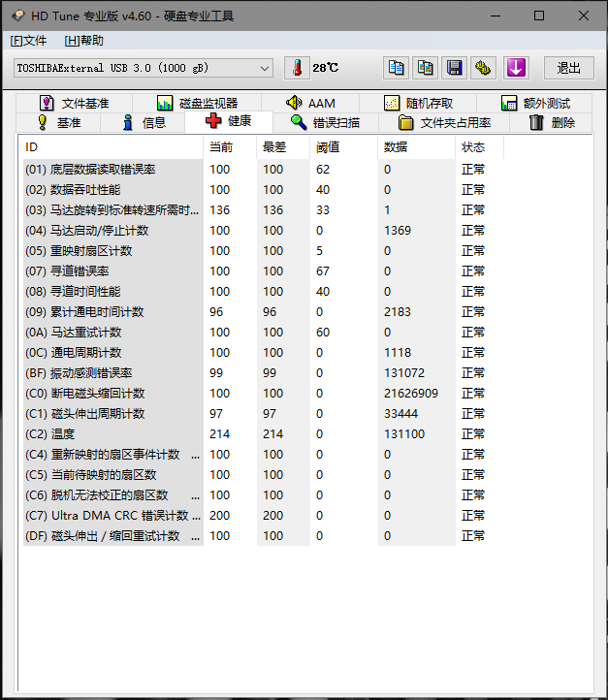The width and height of the screenshot is (608, 700).
Task: Copy info to clipboard toolbar icon
Action: (x=396, y=68)
